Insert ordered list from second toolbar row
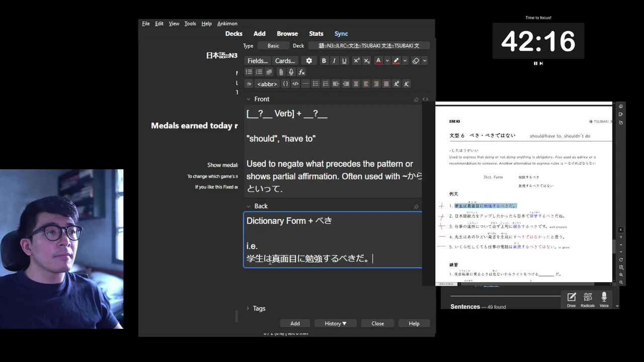Viewport: 644px width, 362px height. pos(259,72)
